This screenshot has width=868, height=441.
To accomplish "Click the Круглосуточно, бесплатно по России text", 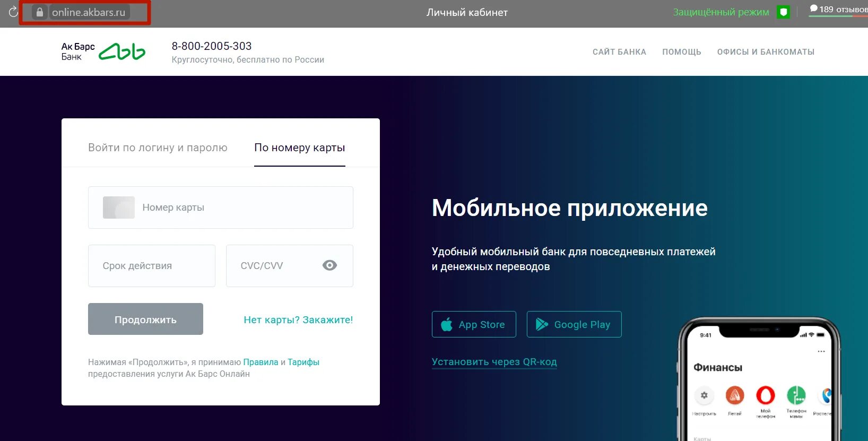I will pyautogui.click(x=248, y=60).
